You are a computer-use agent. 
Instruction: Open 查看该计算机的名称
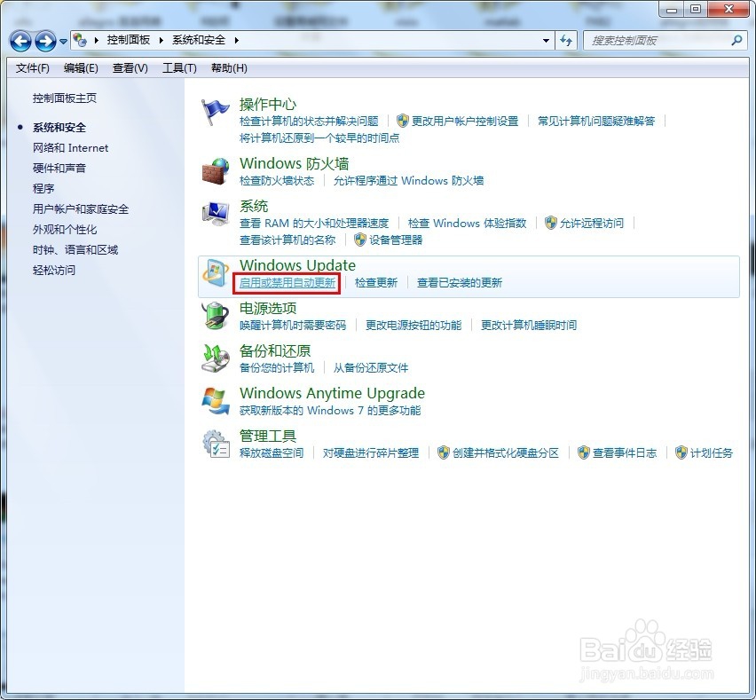point(287,240)
